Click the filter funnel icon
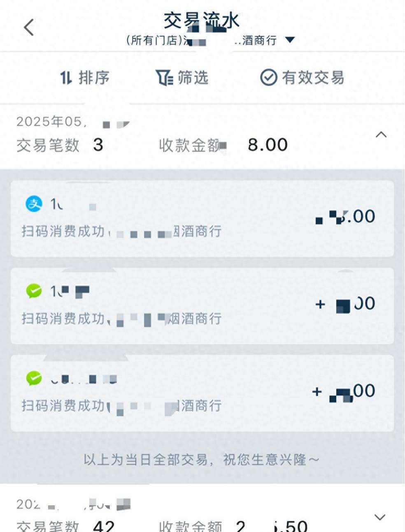405x532 pixels. 164,77
